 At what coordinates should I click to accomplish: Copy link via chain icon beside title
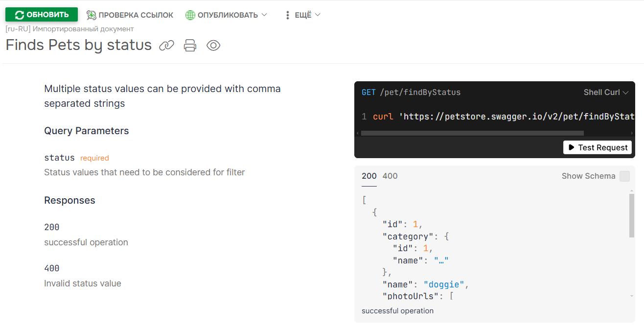pyautogui.click(x=166, y=46)
